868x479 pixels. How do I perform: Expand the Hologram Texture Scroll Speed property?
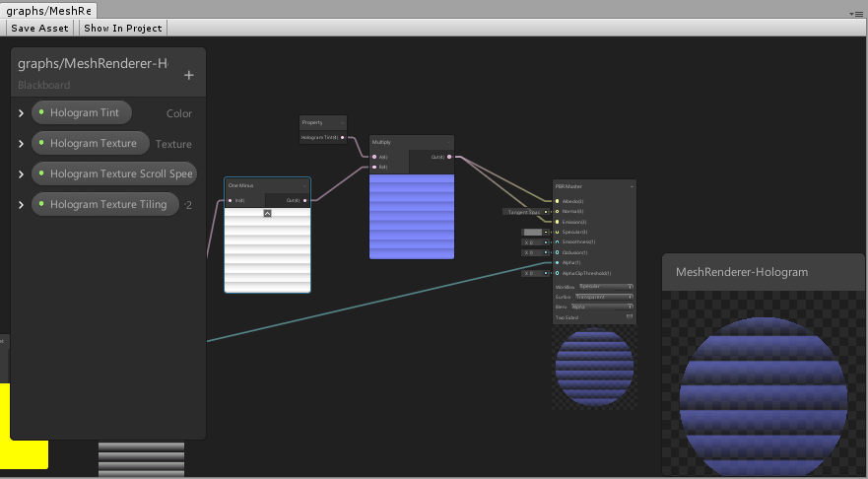(21, 173)
